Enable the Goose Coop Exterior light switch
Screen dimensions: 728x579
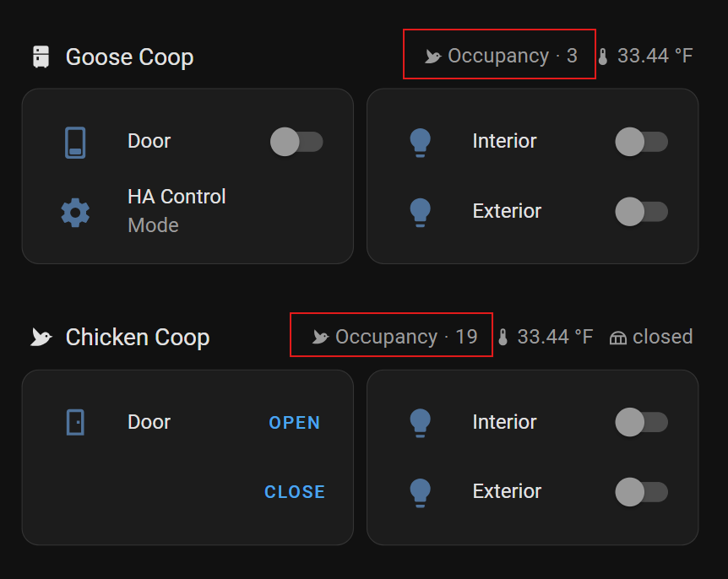click(642, 212)
